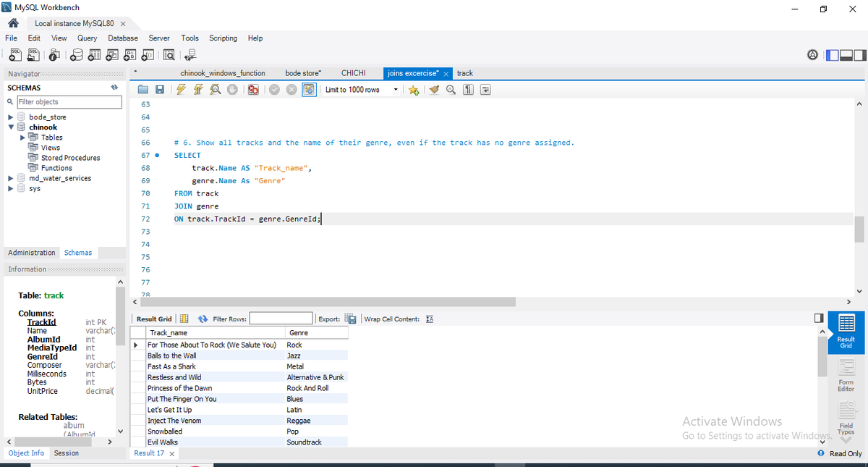Create new table toolbar icon
The image size is (868, 467).
95,54
